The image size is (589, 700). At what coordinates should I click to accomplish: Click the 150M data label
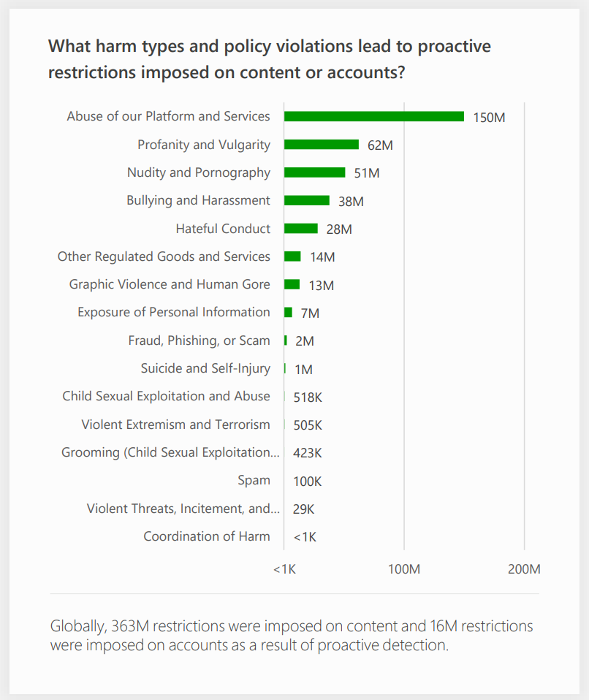point(489,118)
